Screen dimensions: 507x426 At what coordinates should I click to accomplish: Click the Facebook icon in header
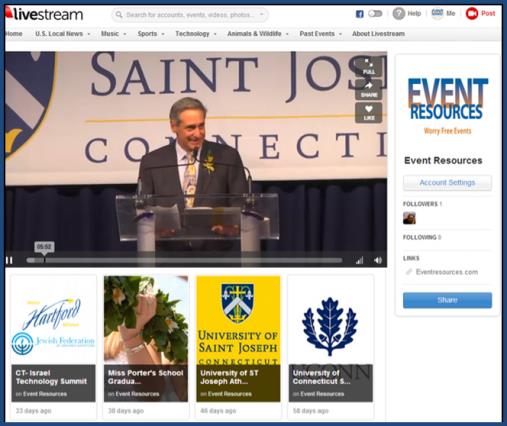359,14
